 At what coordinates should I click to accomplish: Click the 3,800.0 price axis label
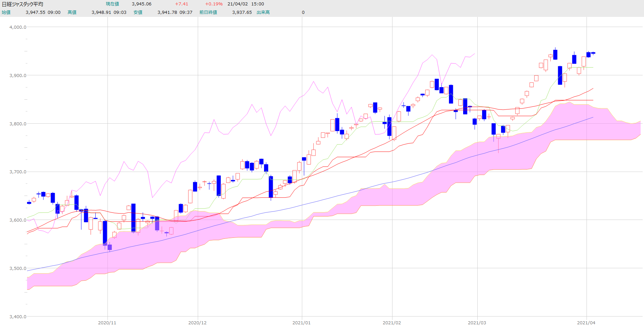tap(18, 124)
